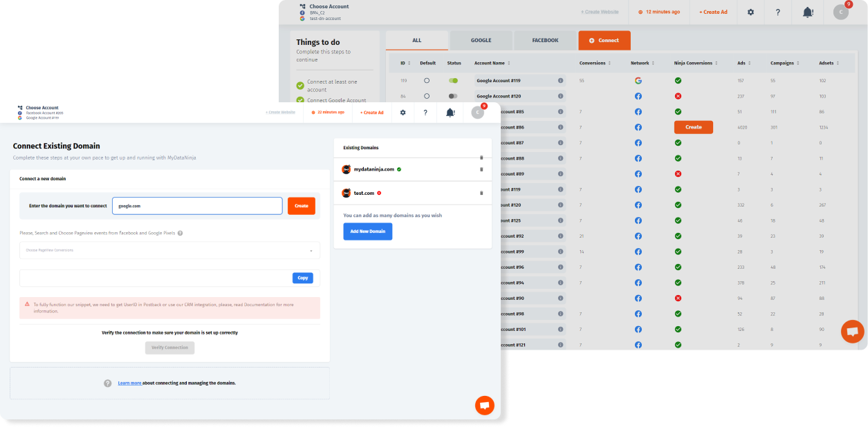Open notifications bell in accounts window
Screen dimensions: 868x427
point(808,12)
